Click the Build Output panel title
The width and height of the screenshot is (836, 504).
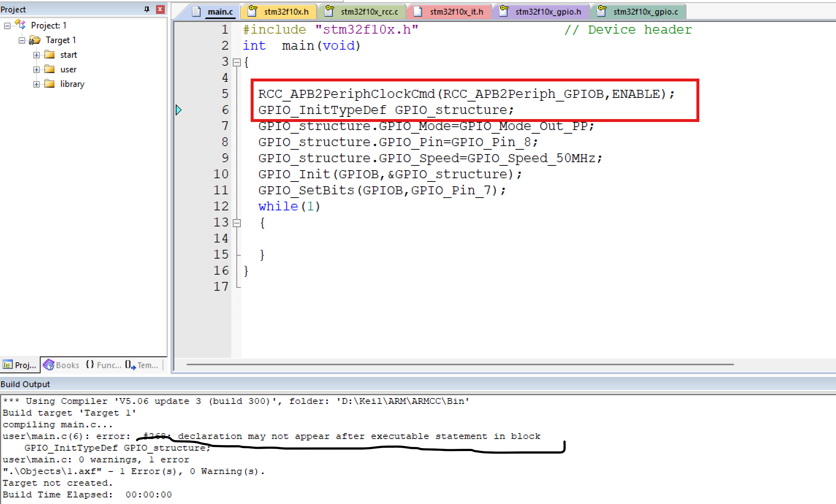tap(25, 384)
